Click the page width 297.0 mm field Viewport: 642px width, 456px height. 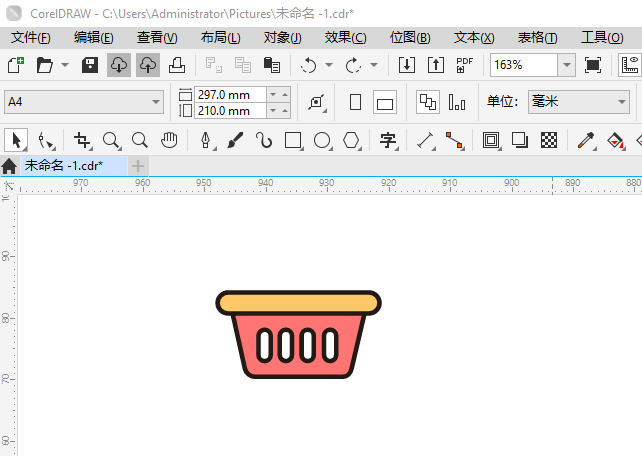[230, 95]
